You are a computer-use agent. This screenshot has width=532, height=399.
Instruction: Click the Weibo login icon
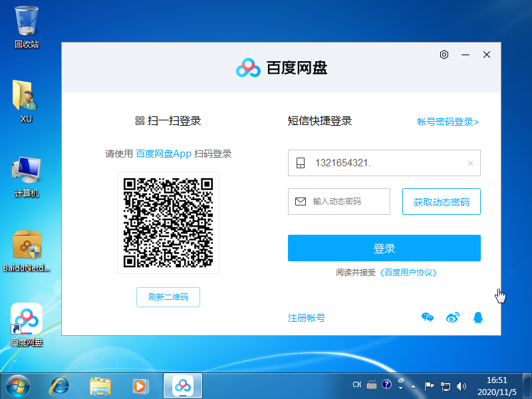(452, 318)
